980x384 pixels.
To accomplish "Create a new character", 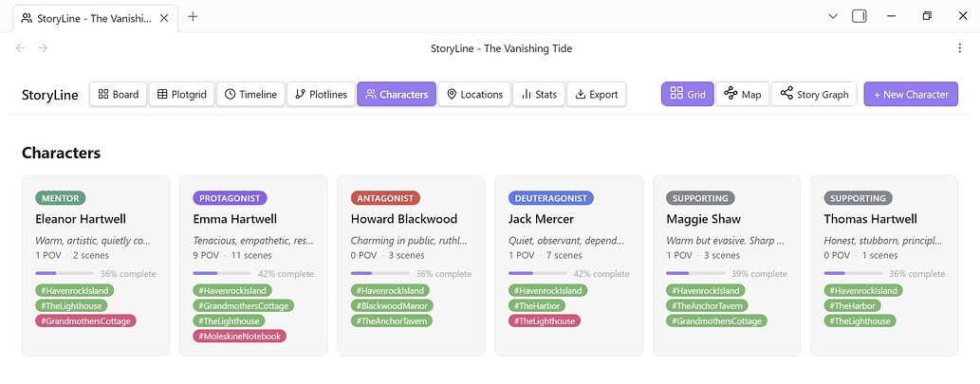I will [911, 94].
